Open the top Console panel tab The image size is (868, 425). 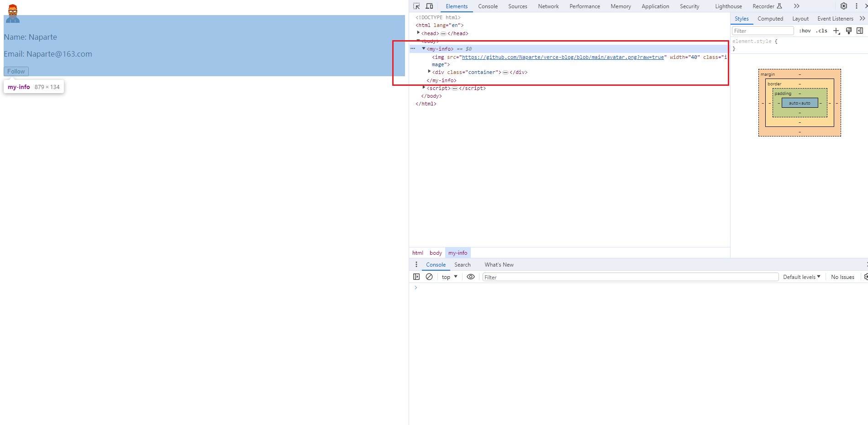(488, 6)
